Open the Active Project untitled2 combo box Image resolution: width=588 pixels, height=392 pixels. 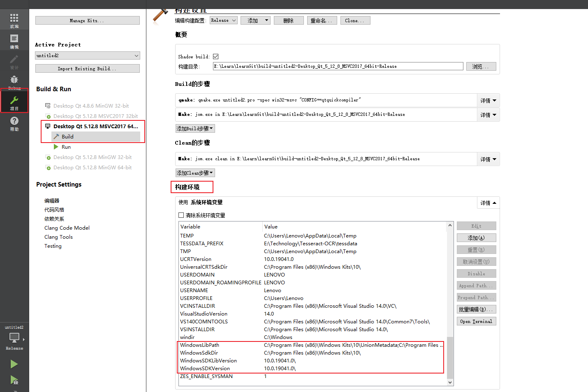[88, 55]
